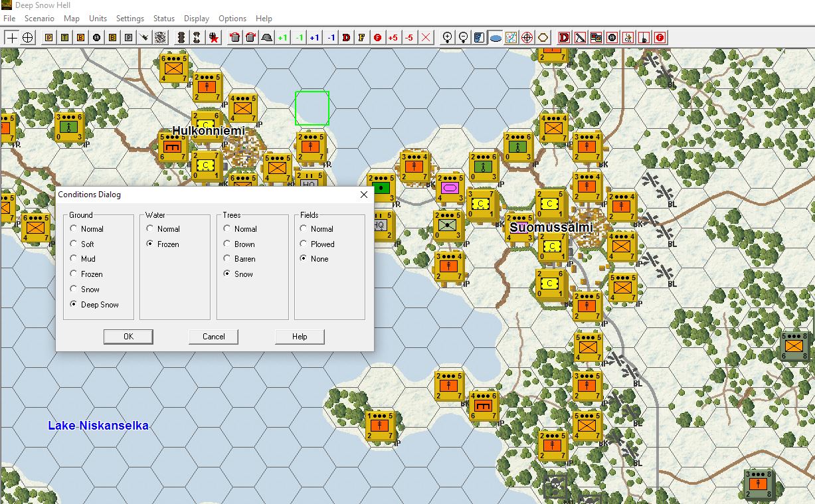Click the red X delete icon
This screenshot has width=815, height=504.
click(426, 38)
